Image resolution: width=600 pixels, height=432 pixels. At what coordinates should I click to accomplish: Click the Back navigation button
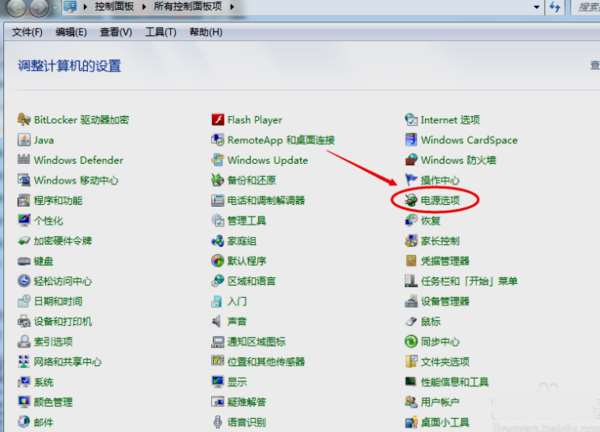[16, 8]
